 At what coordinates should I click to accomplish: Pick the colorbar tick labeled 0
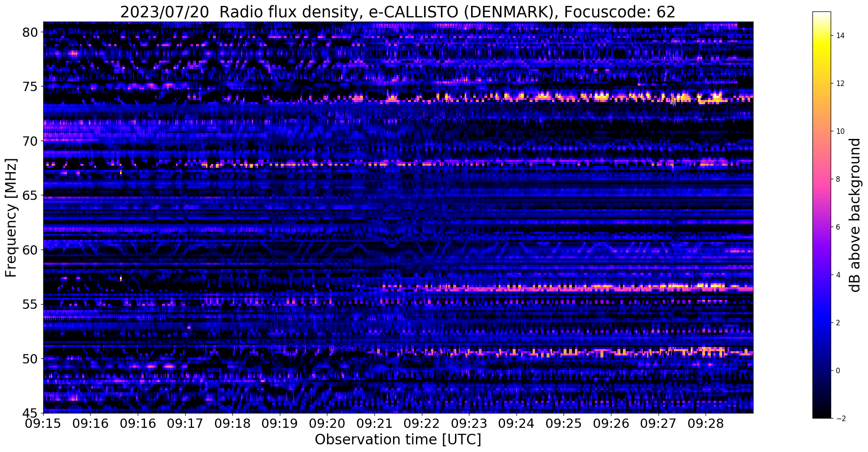837,371
